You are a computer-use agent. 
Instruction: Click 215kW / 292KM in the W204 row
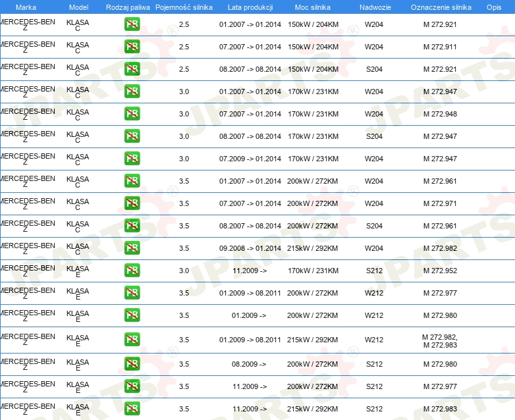[x=312, y=248]
